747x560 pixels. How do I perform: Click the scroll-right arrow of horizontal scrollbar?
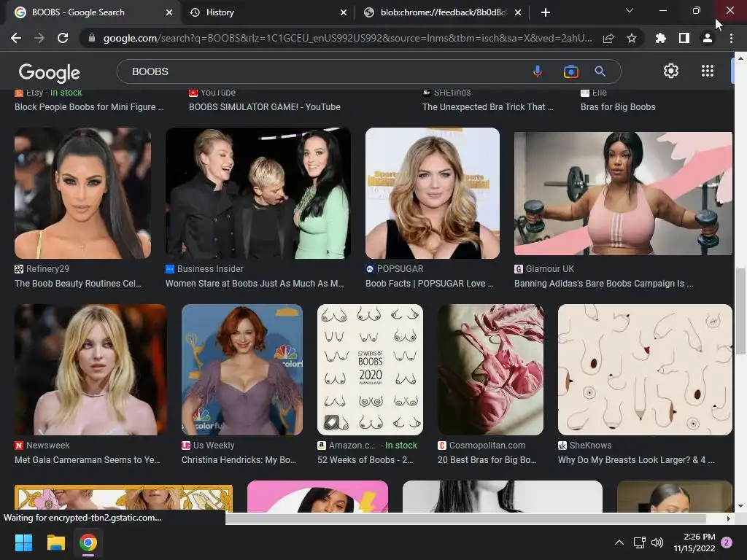[729, 518]
